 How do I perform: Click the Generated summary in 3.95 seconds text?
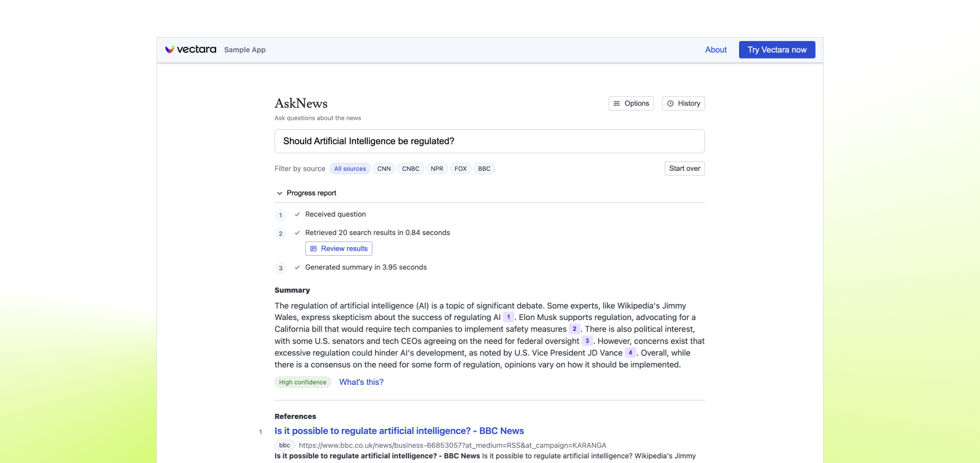(366, 267)
